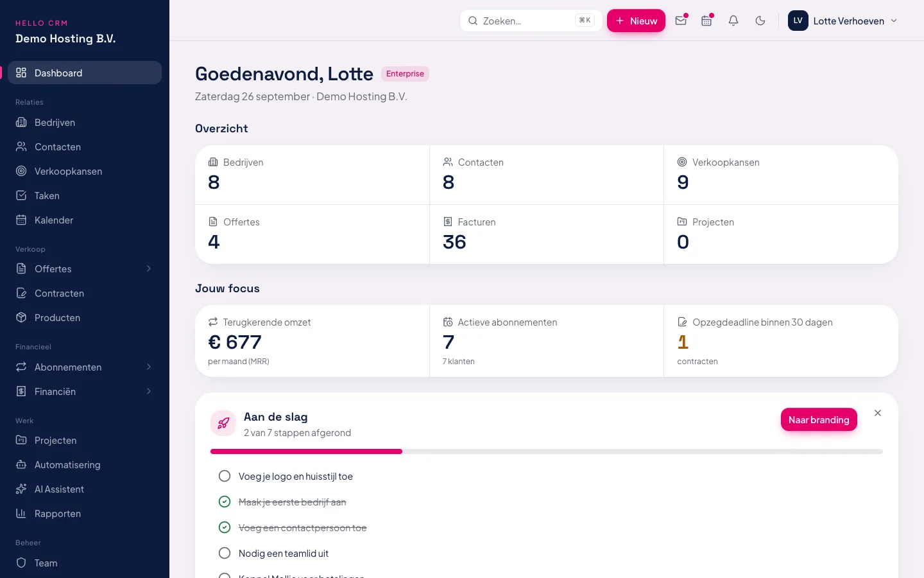Screen dimensions: 924x578
Task: Click the Bedrijven icon in the sidebar
Action: click(21, 122)
